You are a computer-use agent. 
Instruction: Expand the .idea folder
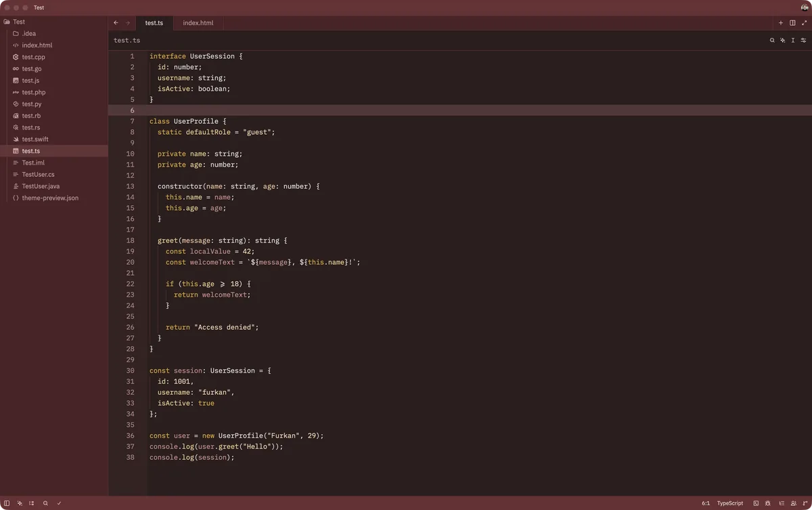54,33
